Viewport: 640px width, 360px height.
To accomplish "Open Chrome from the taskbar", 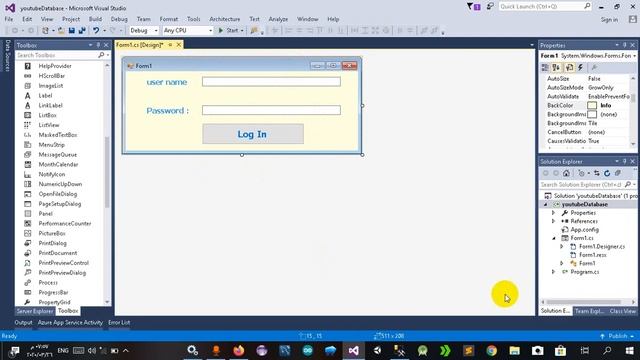I will (491, 350).
